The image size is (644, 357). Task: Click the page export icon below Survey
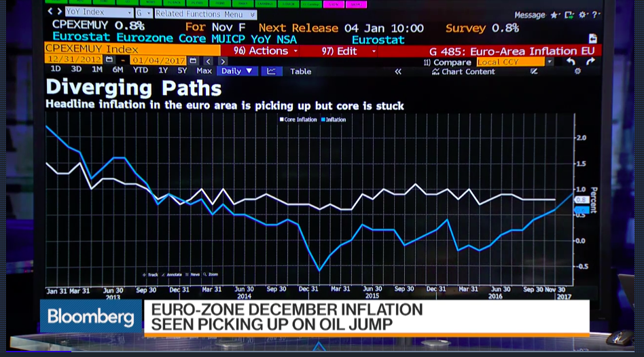tap(592, 39)
